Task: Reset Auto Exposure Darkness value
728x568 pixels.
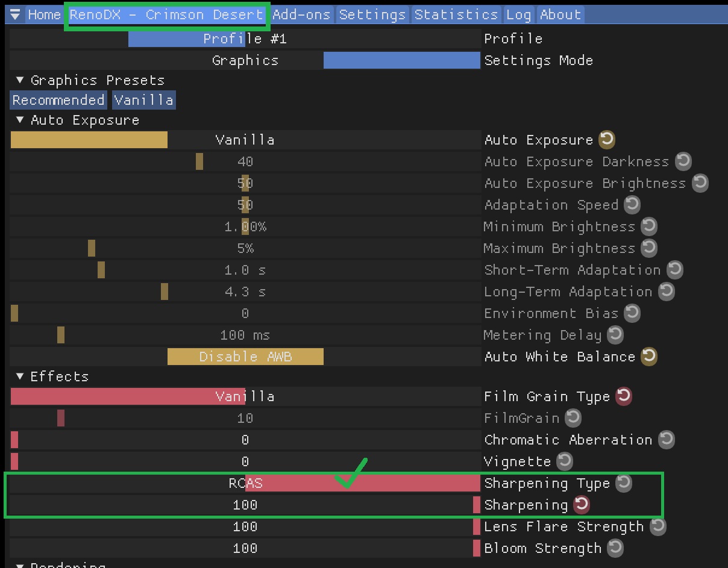Action: tap(683, 161)
